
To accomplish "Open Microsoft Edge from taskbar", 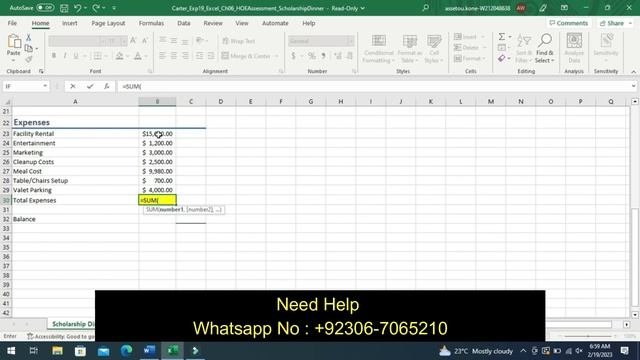I will coord(126,351).
